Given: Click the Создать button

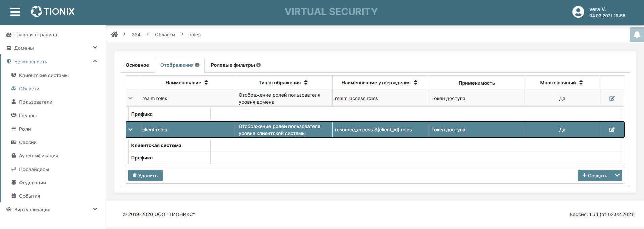Looking at the screenshot, I should (595, 175).
